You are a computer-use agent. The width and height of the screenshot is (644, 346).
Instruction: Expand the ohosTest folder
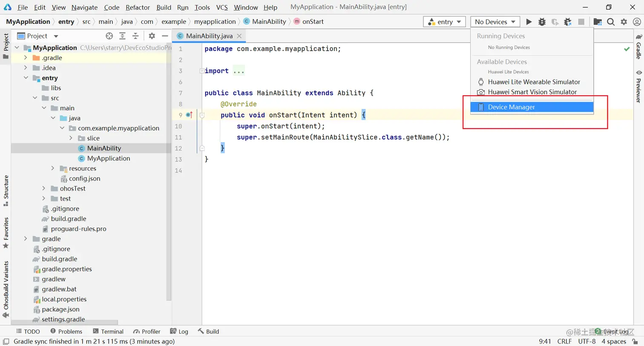tap(44, 188)
